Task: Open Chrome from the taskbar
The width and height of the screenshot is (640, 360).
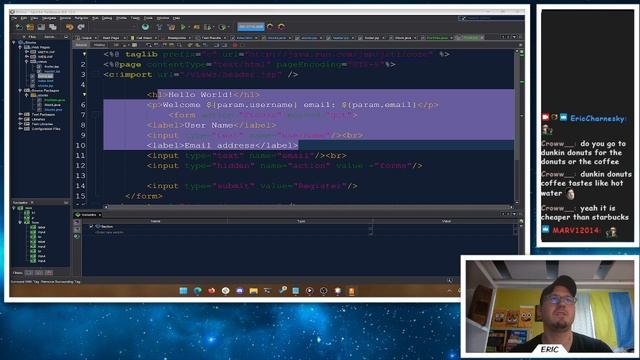Action: point(226,291)
